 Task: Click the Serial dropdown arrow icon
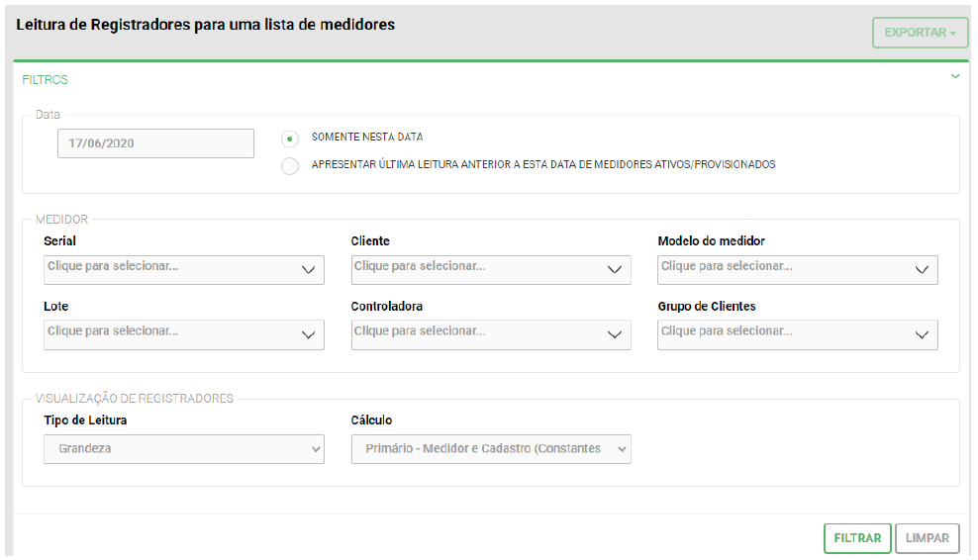pyautogui.click(x=307, y=270)
